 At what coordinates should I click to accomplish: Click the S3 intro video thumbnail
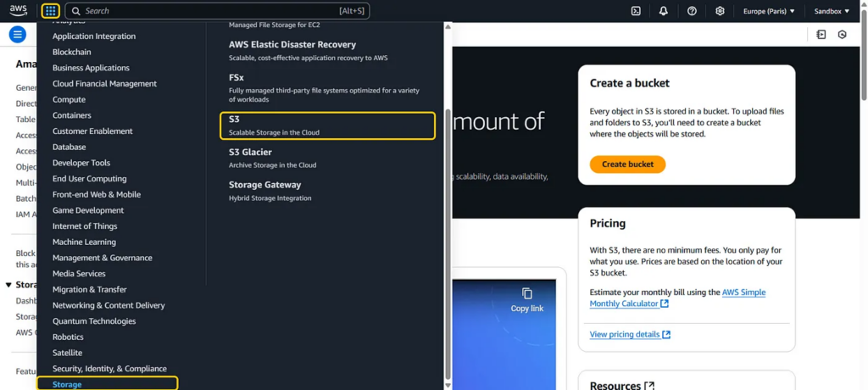(504, 335)
